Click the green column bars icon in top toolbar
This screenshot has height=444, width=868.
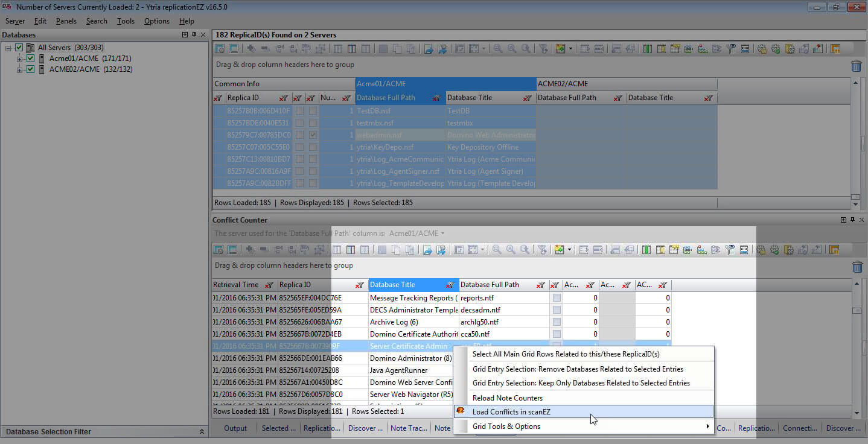click(x=647, y=49)
